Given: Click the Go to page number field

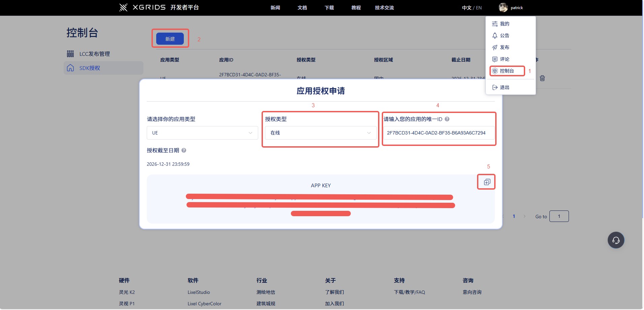Looking at the screenshot, I should (559, 216).
